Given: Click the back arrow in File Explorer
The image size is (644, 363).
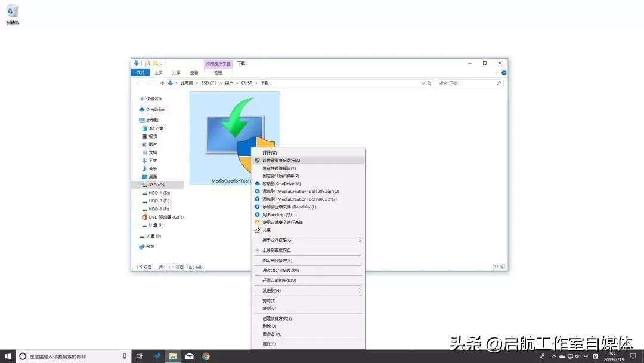Looking at the screenshot, I should 137,82.
